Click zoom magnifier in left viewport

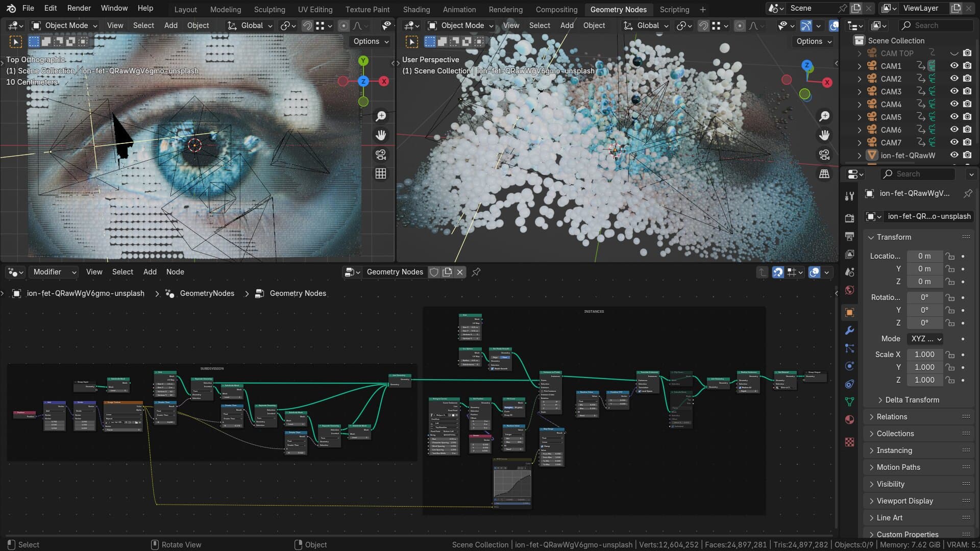pyautogui.click(x=381, y=116)
